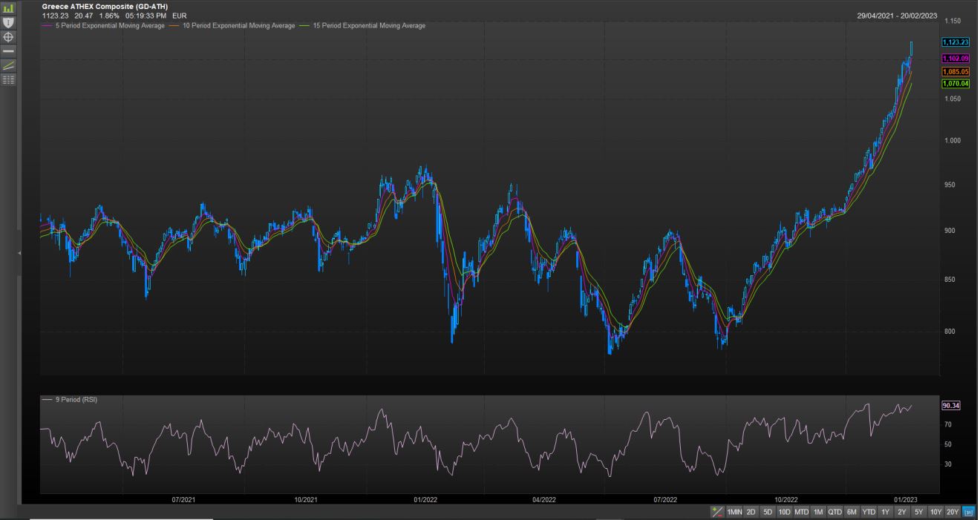Switch to the 1Y time range
The height and width of the screenshot is (520, 980).
(x=885, y=512)
